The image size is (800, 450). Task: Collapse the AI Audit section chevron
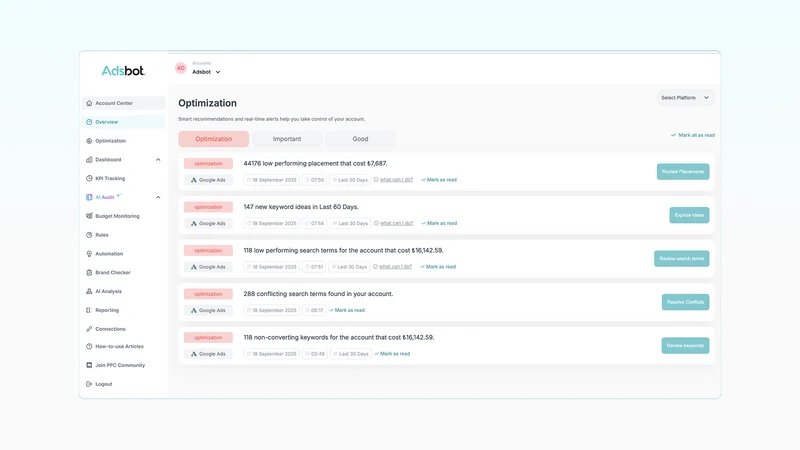tap(158, 197)
